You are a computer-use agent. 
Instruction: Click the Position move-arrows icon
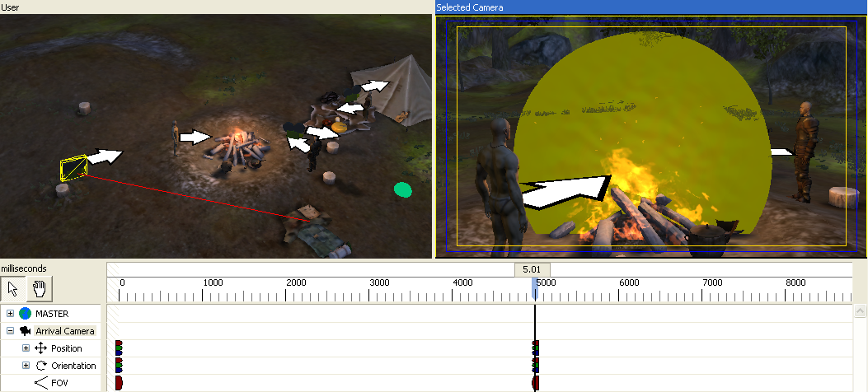[40, 348]
